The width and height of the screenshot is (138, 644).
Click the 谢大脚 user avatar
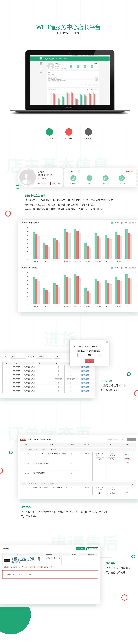[x=27, y=177]
